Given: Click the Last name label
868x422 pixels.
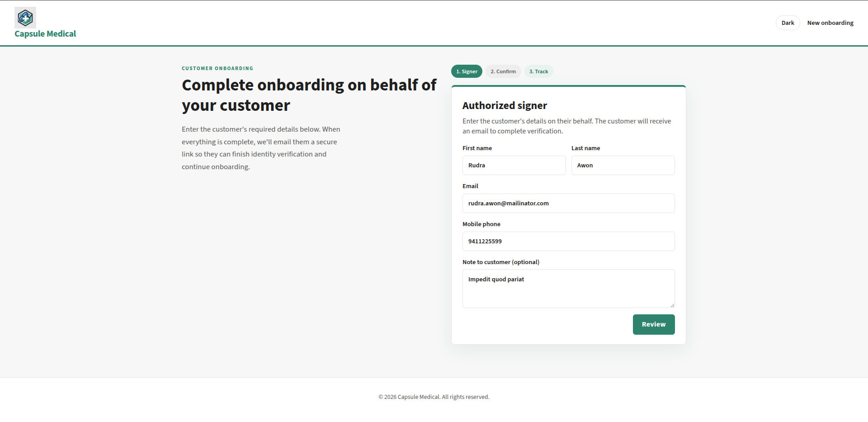Looking at the screenshot, I should (x=585, y=148).
